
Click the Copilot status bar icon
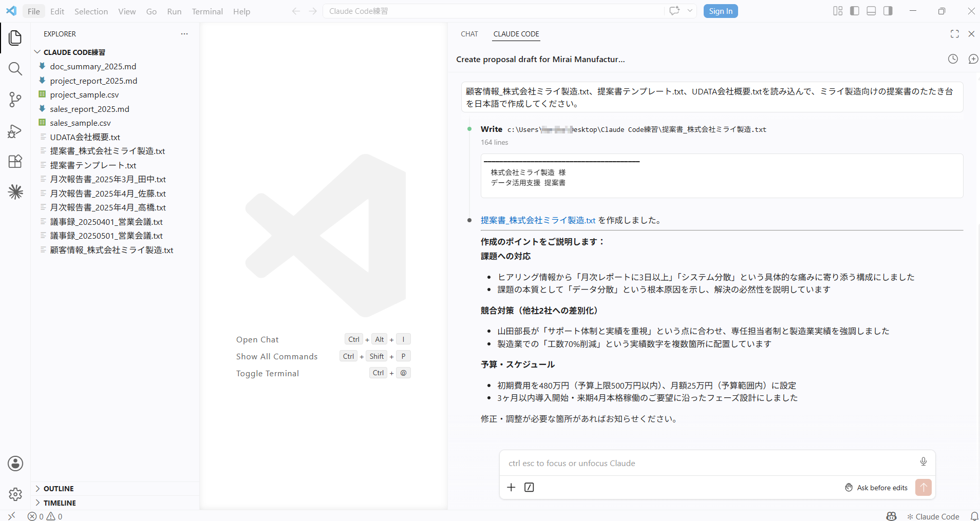pos(891,516)
